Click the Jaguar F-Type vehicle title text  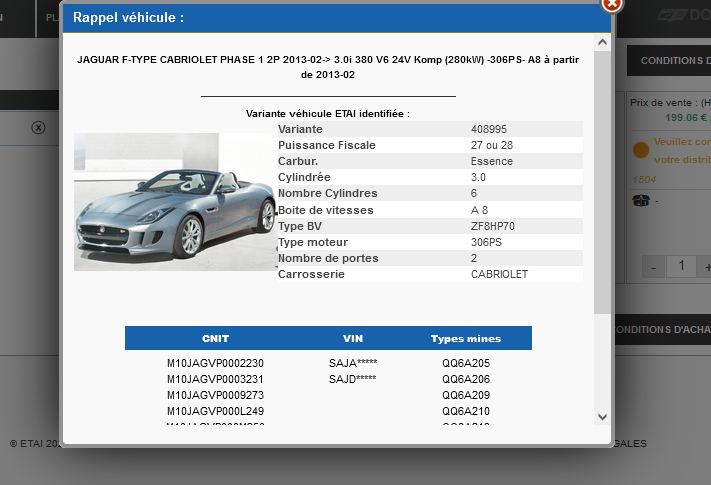(x=328, y=67)
